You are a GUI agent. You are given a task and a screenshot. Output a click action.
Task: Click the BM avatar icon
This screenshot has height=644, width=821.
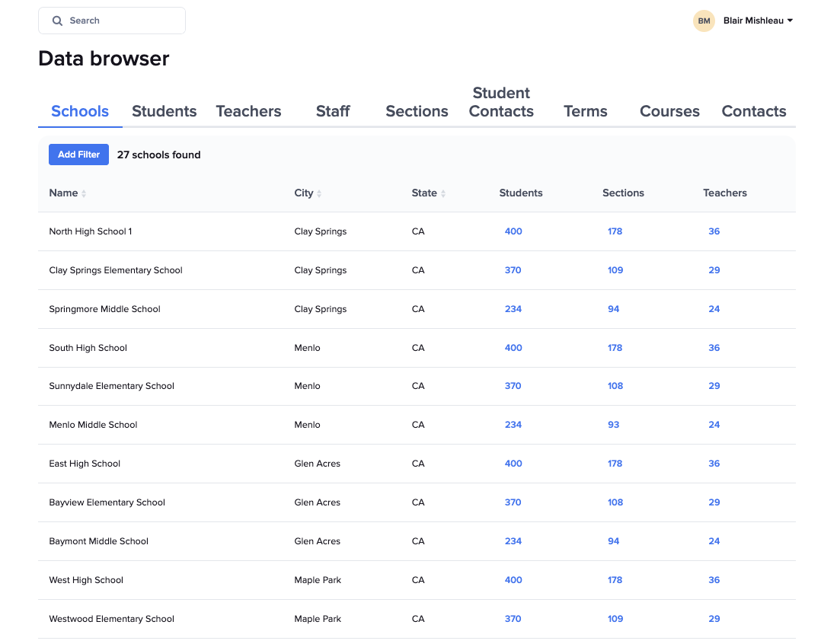pos(704,21)
